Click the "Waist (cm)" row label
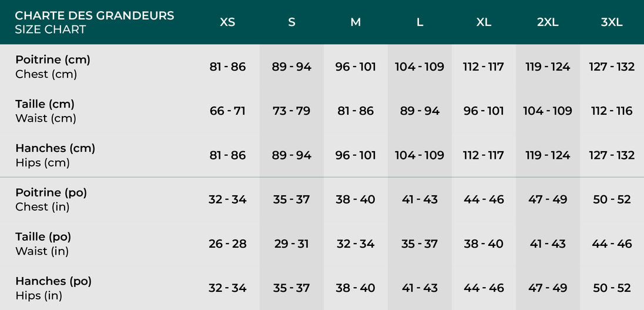The width and height of the screenshot is (644, 310). (46, 118)
